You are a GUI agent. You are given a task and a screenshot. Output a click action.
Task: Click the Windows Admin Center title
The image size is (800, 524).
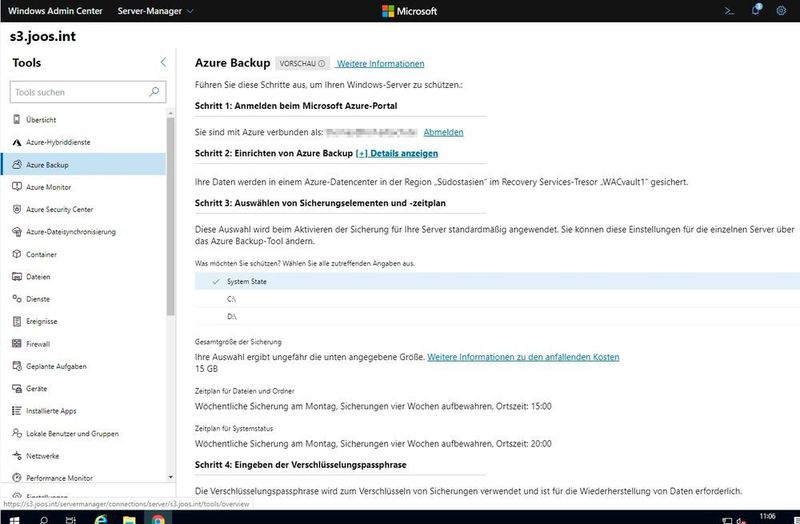(x=55, y=11)
